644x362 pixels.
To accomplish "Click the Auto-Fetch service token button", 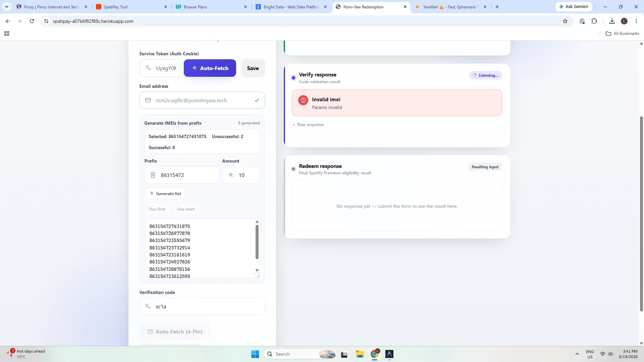I will point(210,68).
